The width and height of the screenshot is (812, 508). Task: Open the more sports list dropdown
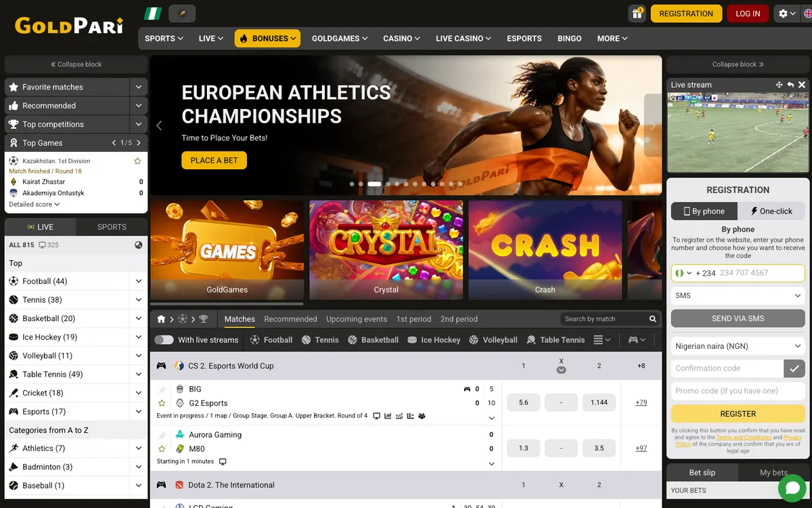point(602,340)
